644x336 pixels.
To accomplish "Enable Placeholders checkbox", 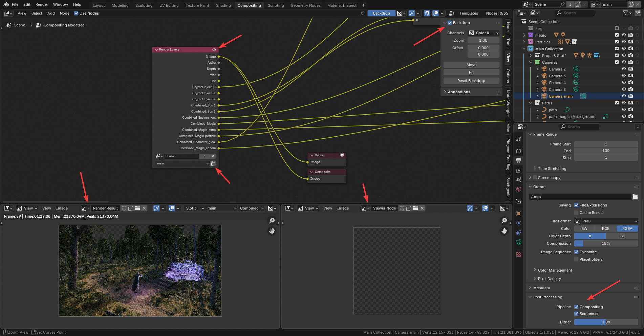I will tap(576, 259).
